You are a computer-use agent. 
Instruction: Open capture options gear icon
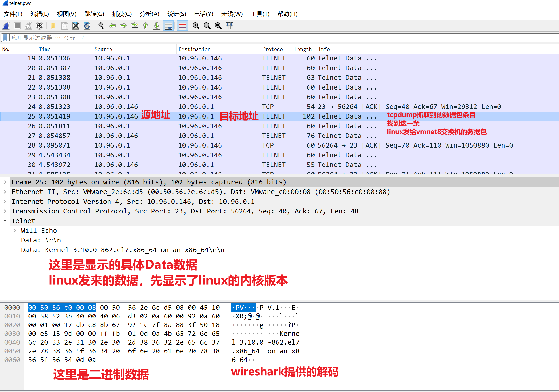(39, 26)
